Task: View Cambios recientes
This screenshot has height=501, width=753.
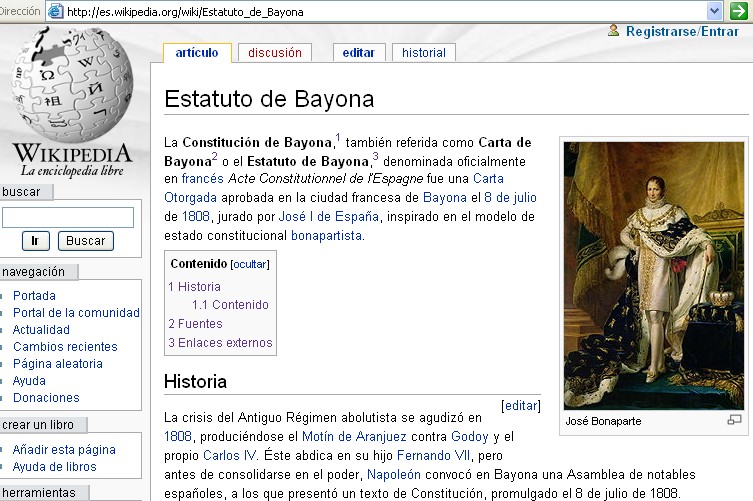Action: (65, 346)
